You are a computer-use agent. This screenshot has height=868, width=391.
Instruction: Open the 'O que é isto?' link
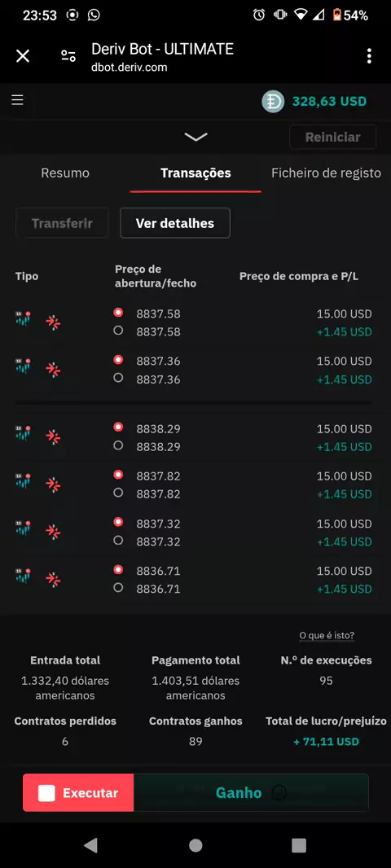[x=327, y=635]
